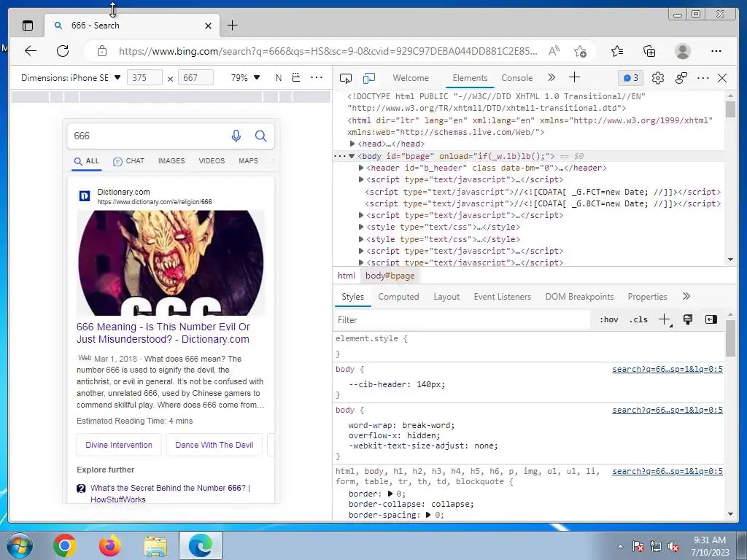The height and width of the screenshot is (560, 747).
Task: Switch to the Welcome tab
Action: click(x=411, y=78)
